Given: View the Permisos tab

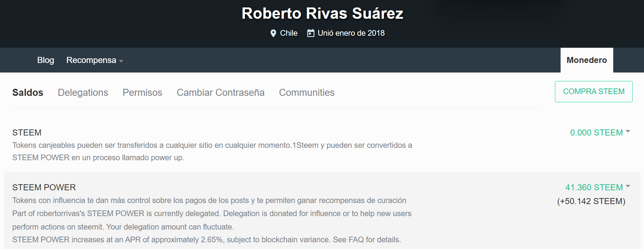Looking at the screenshot, I should click(142, 93).
